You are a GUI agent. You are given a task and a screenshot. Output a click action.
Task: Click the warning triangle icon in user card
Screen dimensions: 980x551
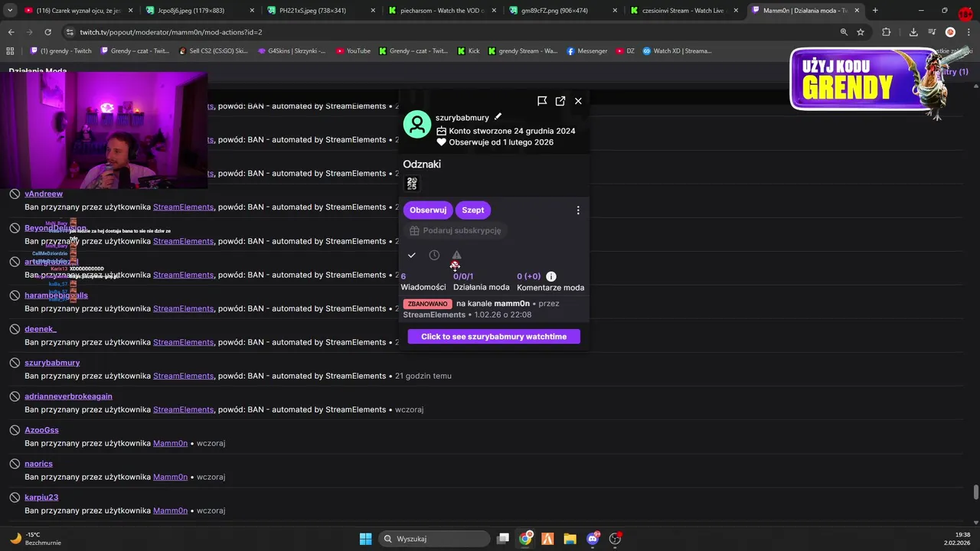point(456,255)
